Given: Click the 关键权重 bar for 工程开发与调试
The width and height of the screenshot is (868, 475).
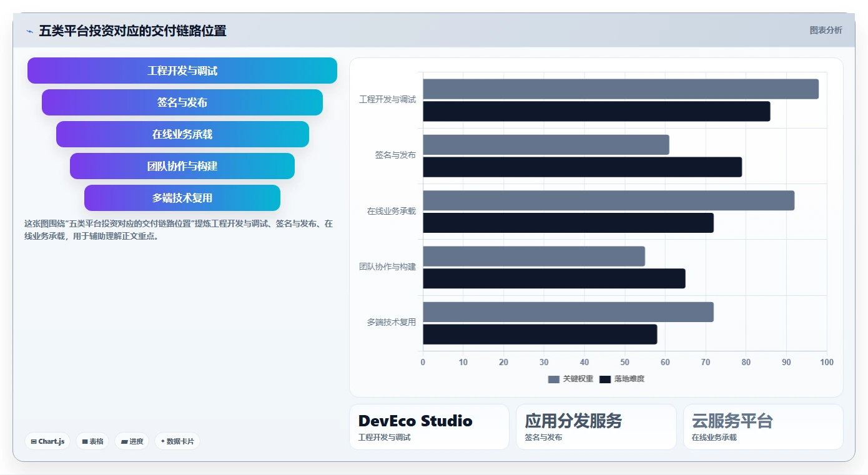Looking at the screenshot, I should point(621,89).
